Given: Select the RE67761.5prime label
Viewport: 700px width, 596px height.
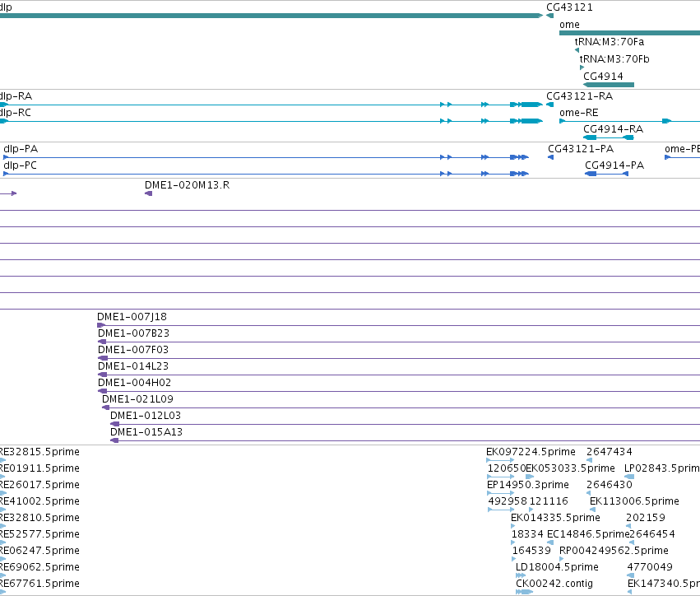Looking at the screenshot, I should coord(39,584).
